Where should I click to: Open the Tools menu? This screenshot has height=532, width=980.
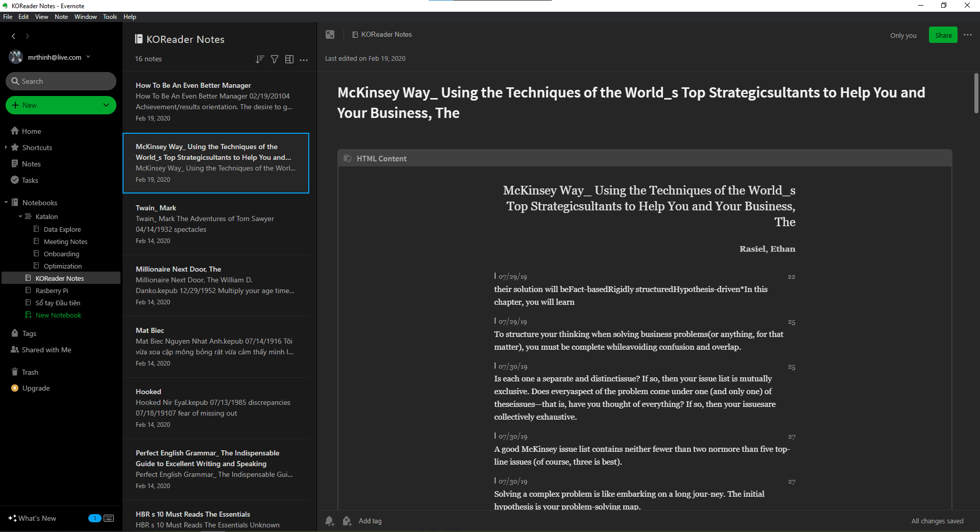click(x=109, y=17)
